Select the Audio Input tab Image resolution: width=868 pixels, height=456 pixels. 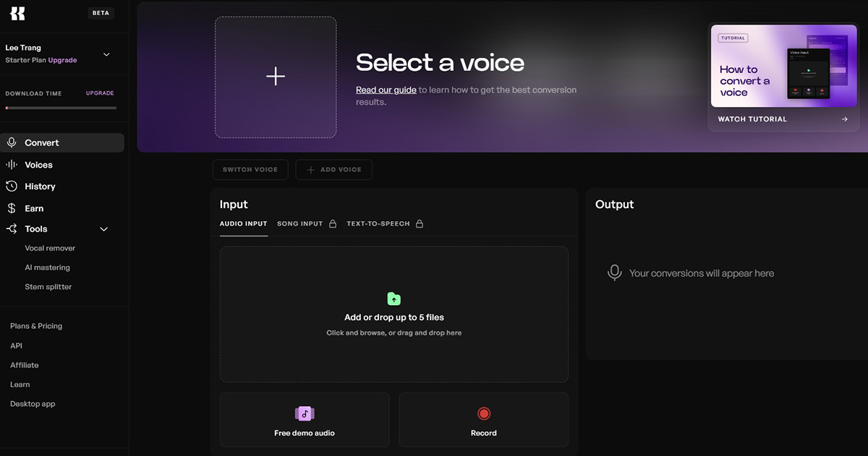(x=243, y=224)
